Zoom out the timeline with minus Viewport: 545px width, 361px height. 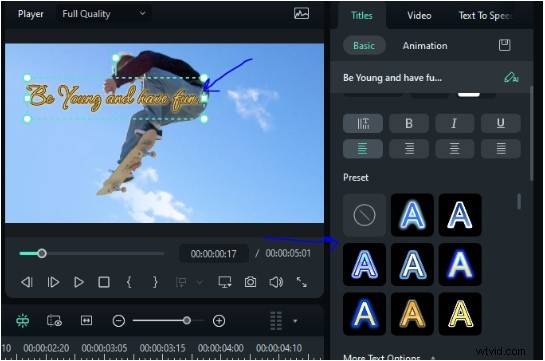coord(119,321)
